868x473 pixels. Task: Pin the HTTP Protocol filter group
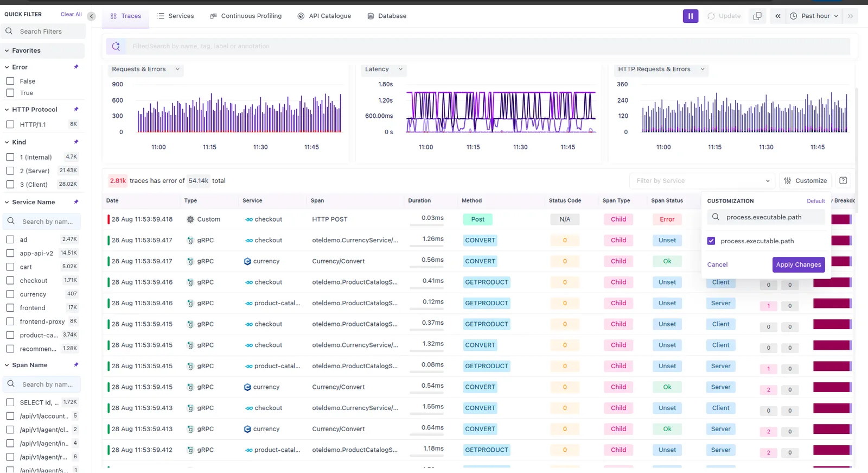76,109
